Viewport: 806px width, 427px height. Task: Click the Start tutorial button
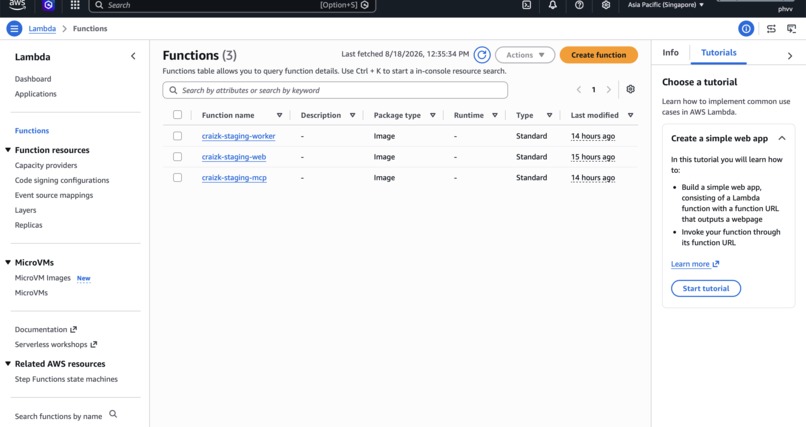[706, 288]
